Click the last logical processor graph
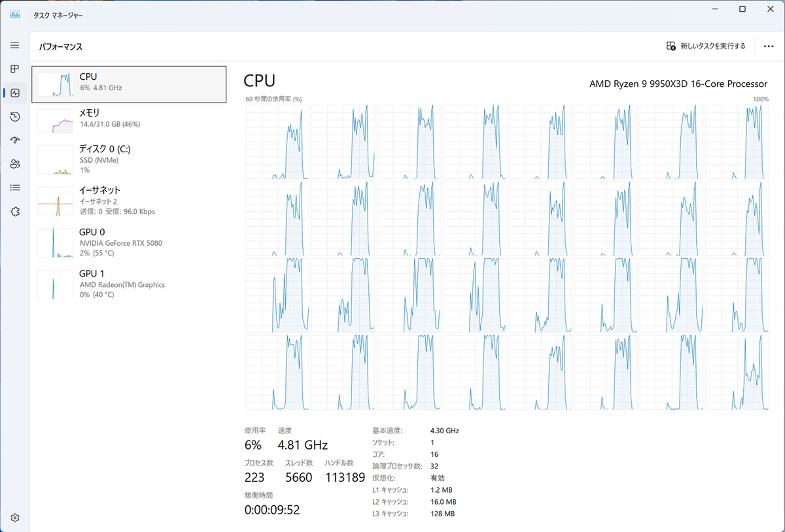This screenshot has width=785, height=532. pyautogui.click(x=737, y=373)
